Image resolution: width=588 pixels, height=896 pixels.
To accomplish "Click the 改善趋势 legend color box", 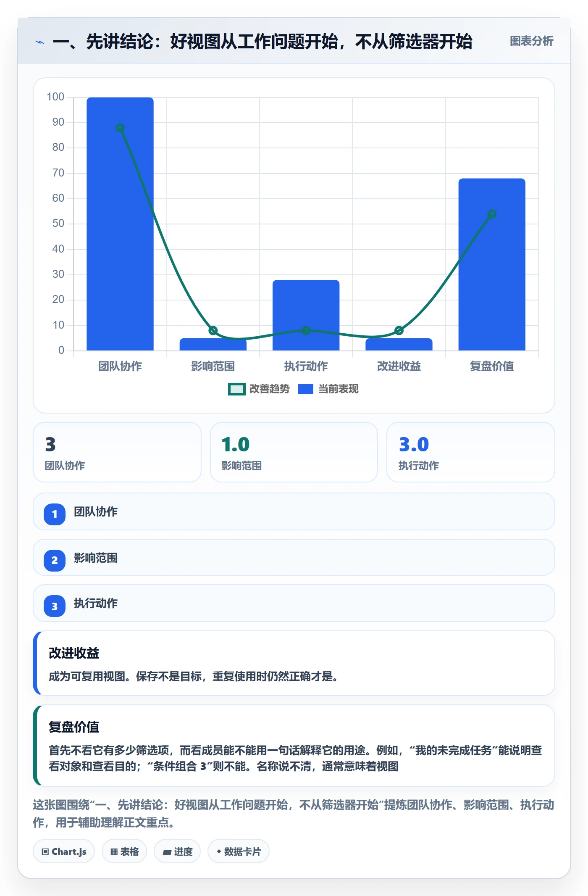I will tap(237, 389).
